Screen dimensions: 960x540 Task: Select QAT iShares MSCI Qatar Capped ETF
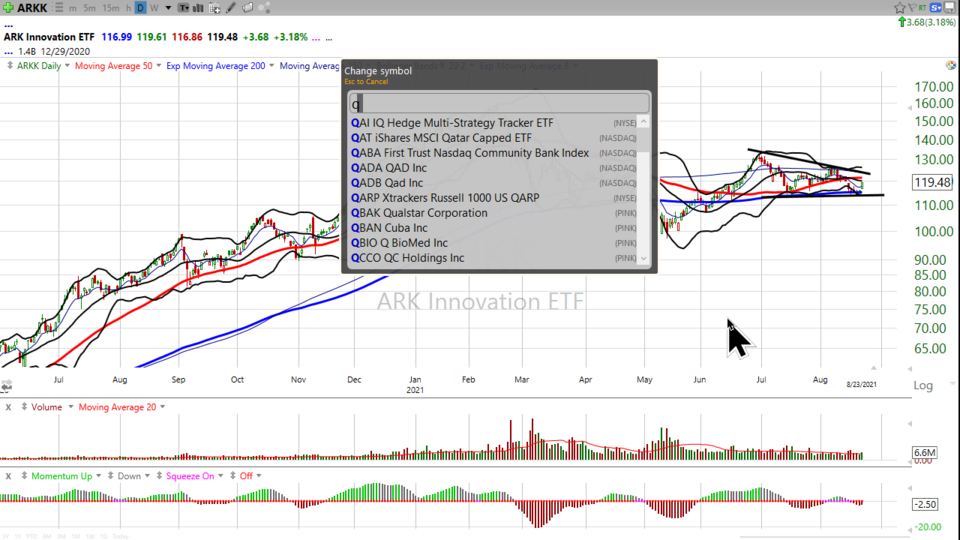pyautogui.click(x=493, y=138)
